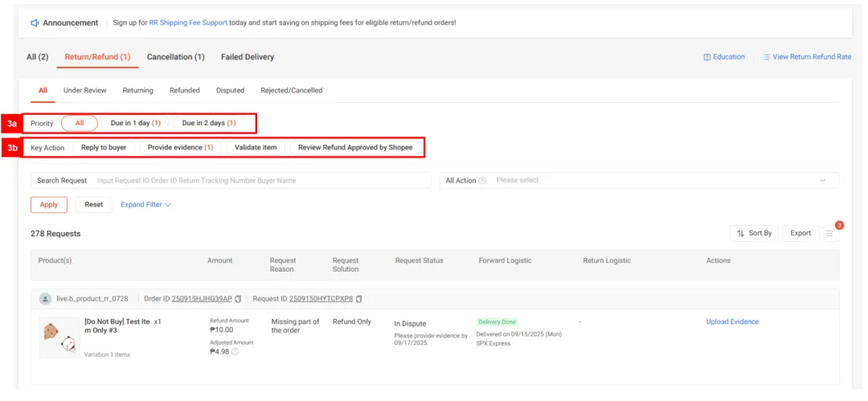
Task: Enable the "Validate item" key action filter
Action: pyautogui.click(x=256, y=148)
